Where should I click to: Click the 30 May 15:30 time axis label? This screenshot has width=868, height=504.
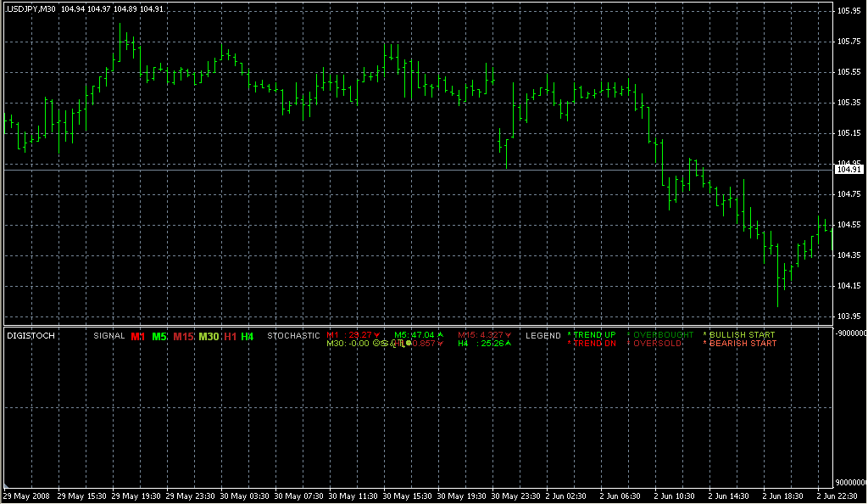(410, 496)
